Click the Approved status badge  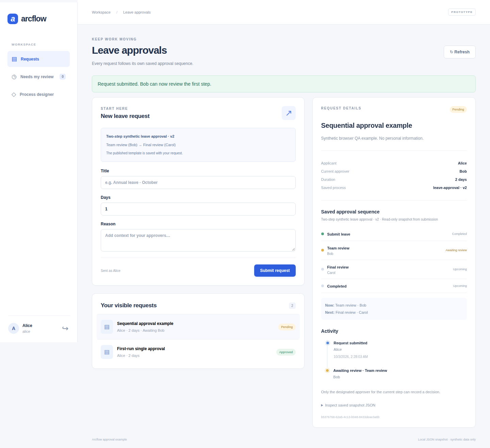286,352
